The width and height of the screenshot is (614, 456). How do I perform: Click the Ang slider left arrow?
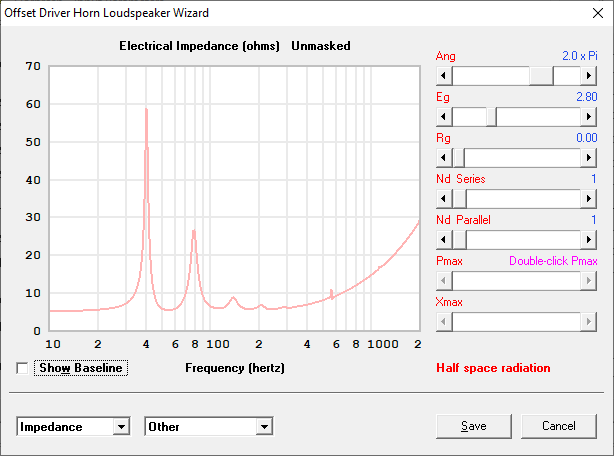click(444, 76)
